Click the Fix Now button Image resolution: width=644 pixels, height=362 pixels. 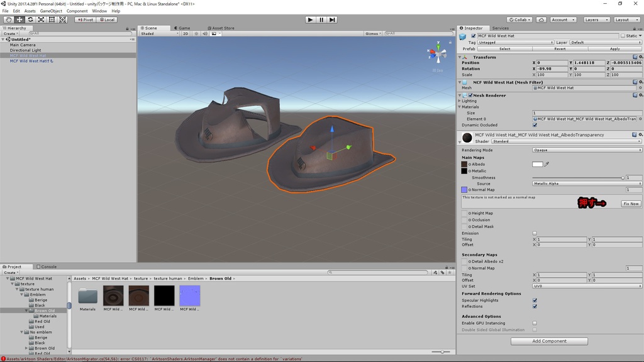pos(630,204)
